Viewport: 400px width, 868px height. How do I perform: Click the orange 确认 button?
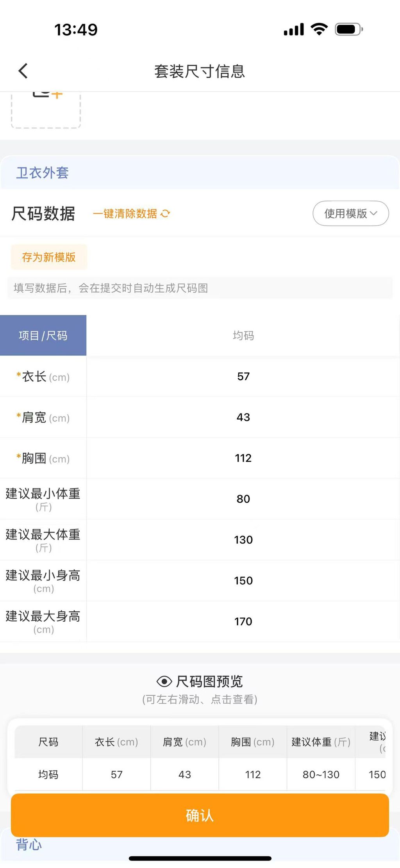click(x=200, y=815)
